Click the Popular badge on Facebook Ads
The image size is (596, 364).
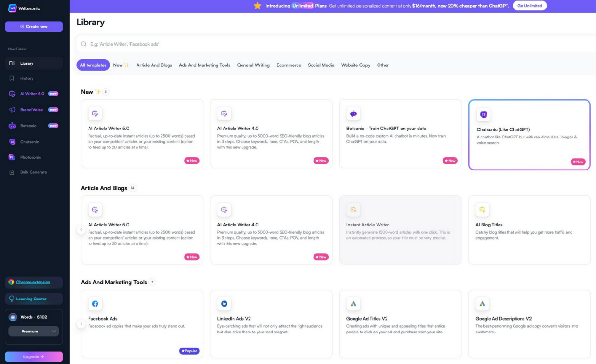[189, 351]
